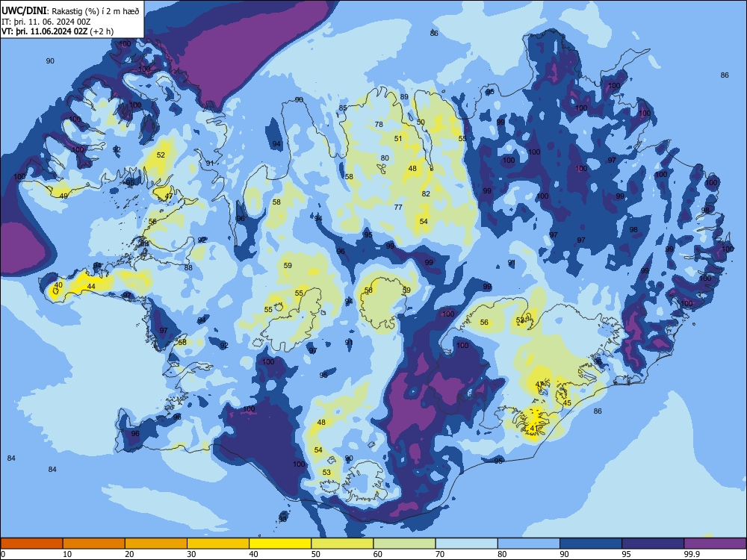Click the map value 78 in the north
747x560 pixels.
pyautogui.click(x=379, y=124)
